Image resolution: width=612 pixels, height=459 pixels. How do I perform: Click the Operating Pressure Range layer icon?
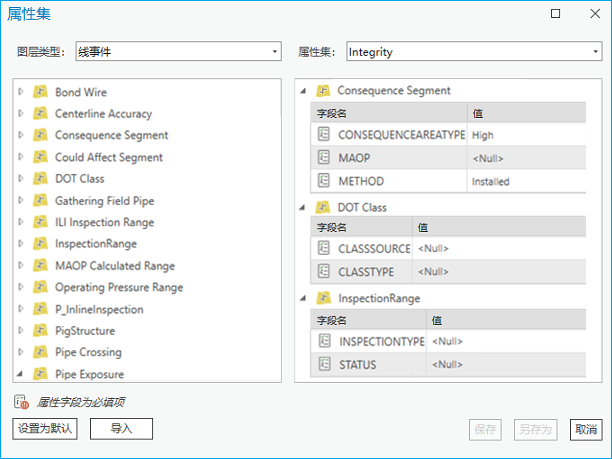[x=40, y=287]
